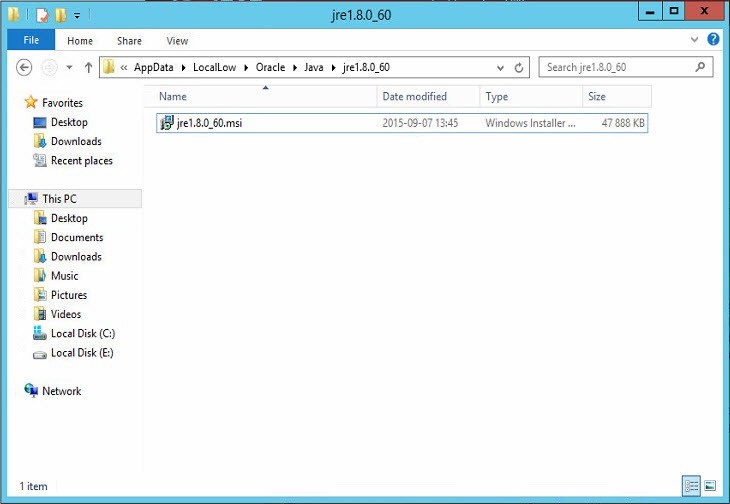Click the 2015-09-07 13:45 date cell

[420, 123]
